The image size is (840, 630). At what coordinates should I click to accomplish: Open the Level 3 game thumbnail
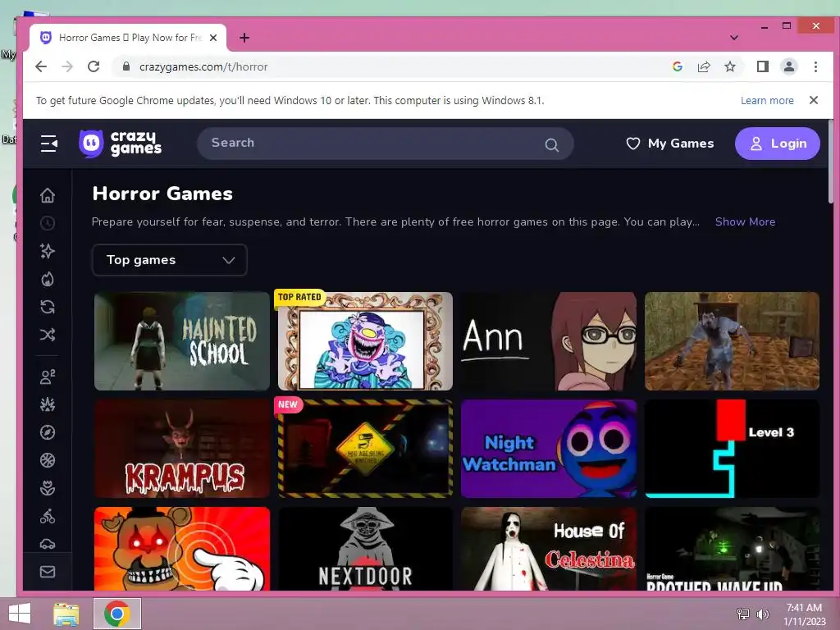pyautogui.click(x=732, y=449)
